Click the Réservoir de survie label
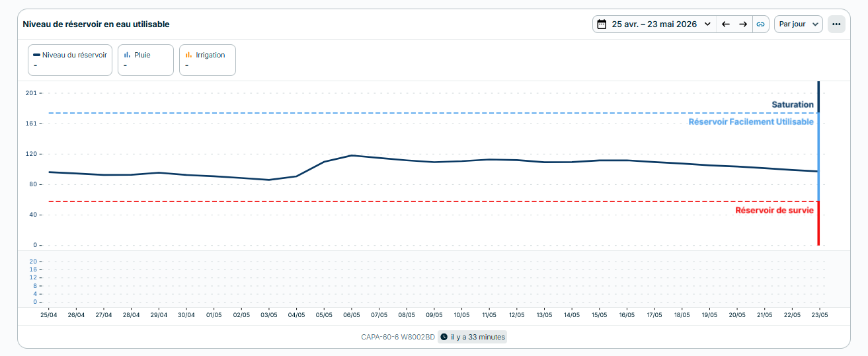The image size is (868, 356). (x=774, y=210)
